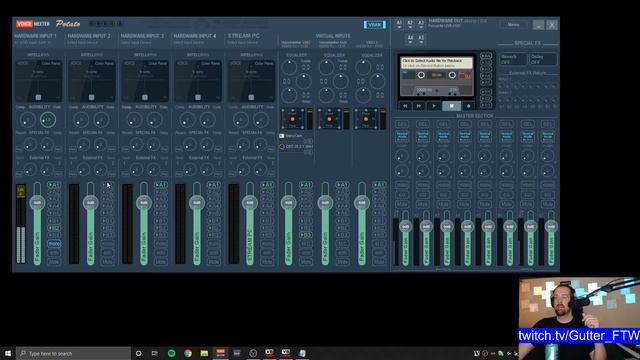Open Task View on the taskbar
640x360 pixels.
155,353
